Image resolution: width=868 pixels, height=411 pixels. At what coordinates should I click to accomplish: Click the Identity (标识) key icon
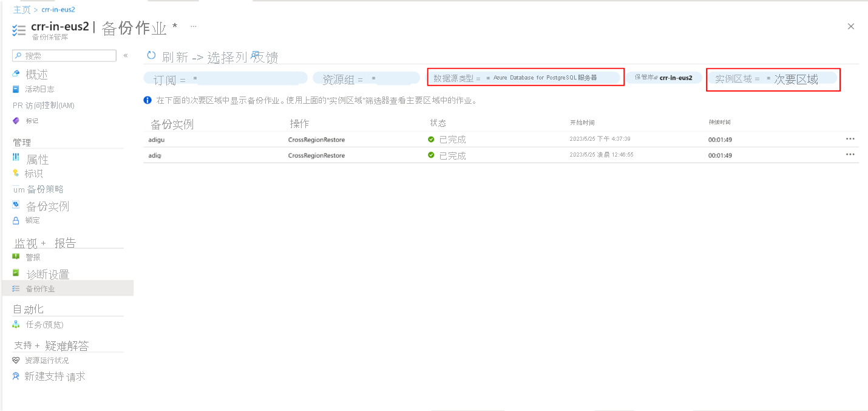[16, 173]
